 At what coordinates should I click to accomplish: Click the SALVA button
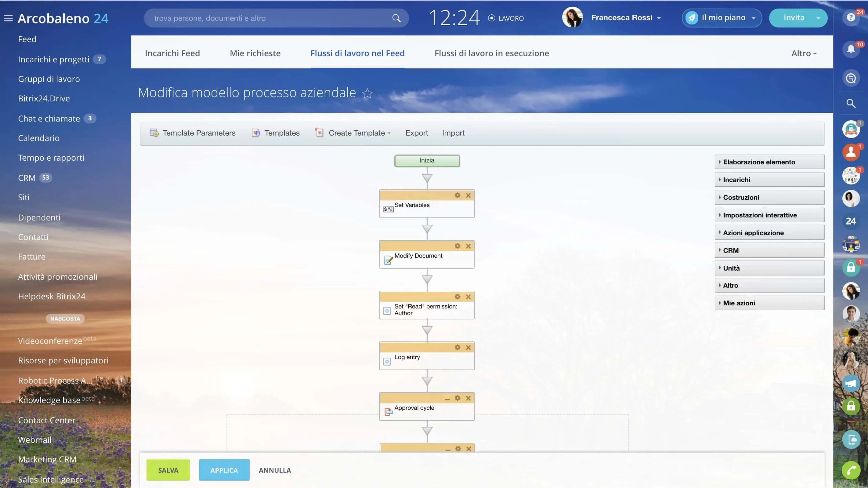coord(168,470)
